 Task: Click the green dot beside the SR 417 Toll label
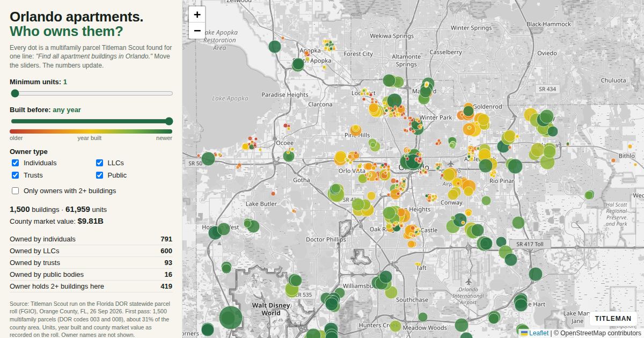(501, 242)
